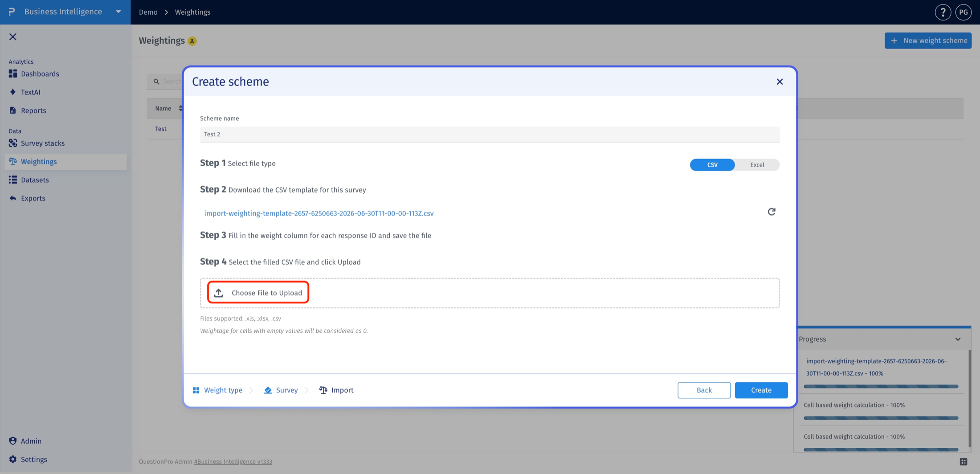The height and width of the screenshot is (474, 980).
Task: Switch file type to Excel
Action: (757, 165)
